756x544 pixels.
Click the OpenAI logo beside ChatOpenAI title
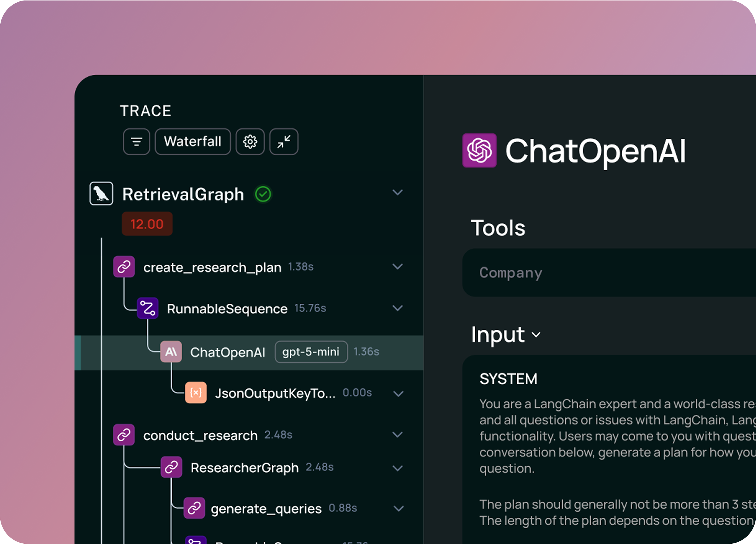479,150
